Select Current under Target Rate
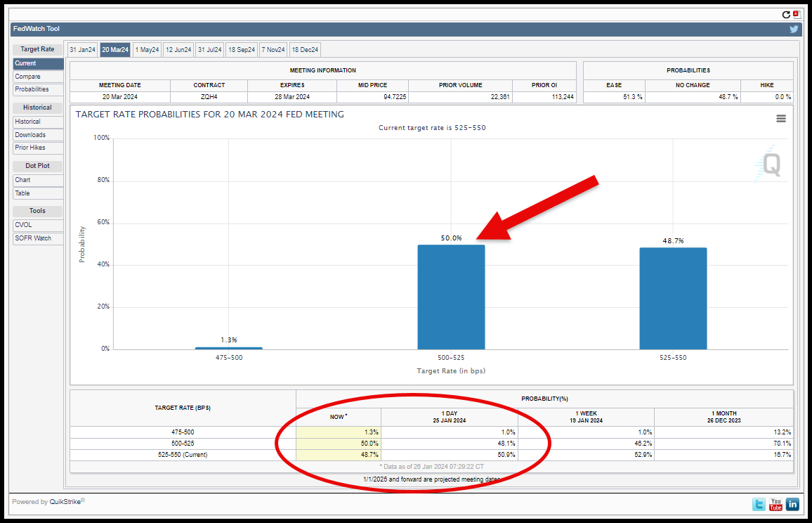This screenshot has height=523, width=812. [x=39, y=63]
